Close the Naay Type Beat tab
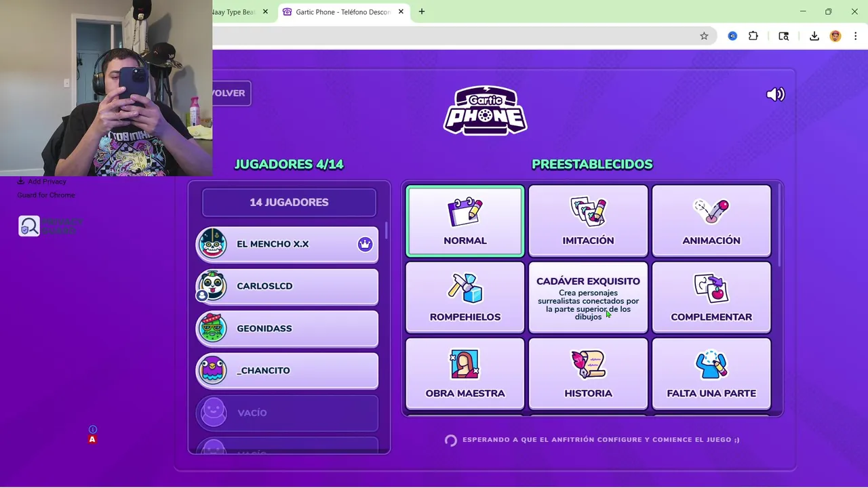Screen dimensions: 868x488 point(265,12)
